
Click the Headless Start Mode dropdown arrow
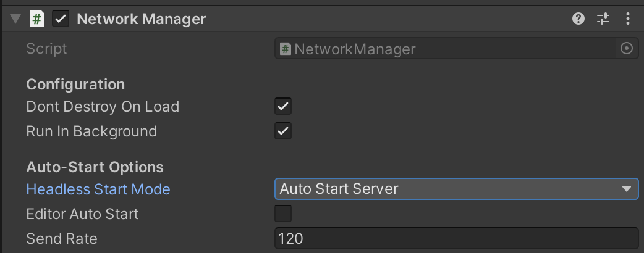pyautogui.click(x=627, y=189)
